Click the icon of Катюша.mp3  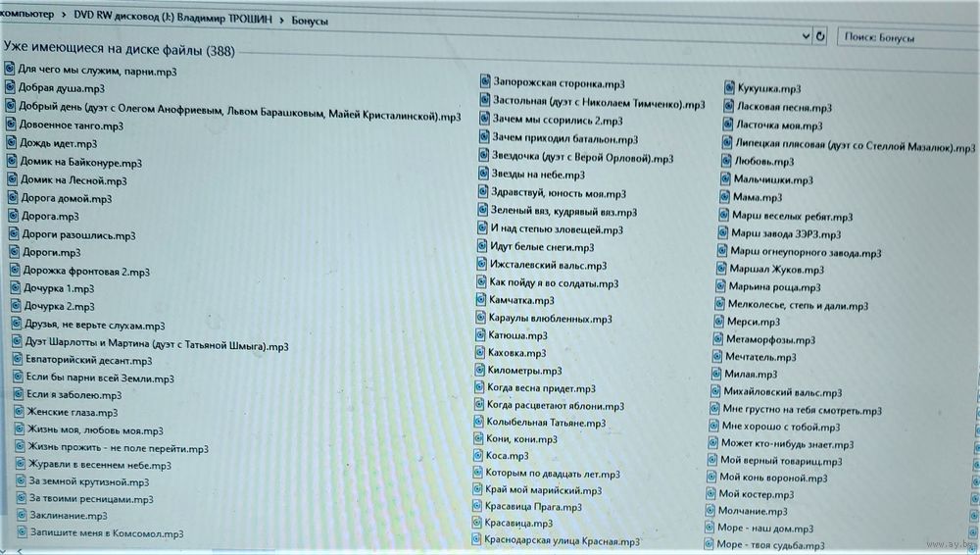pyautogui.click(x=480, y=334)
